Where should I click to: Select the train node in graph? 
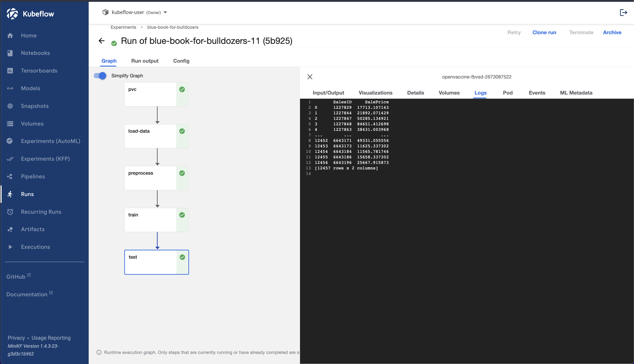[x=151, y=220]
